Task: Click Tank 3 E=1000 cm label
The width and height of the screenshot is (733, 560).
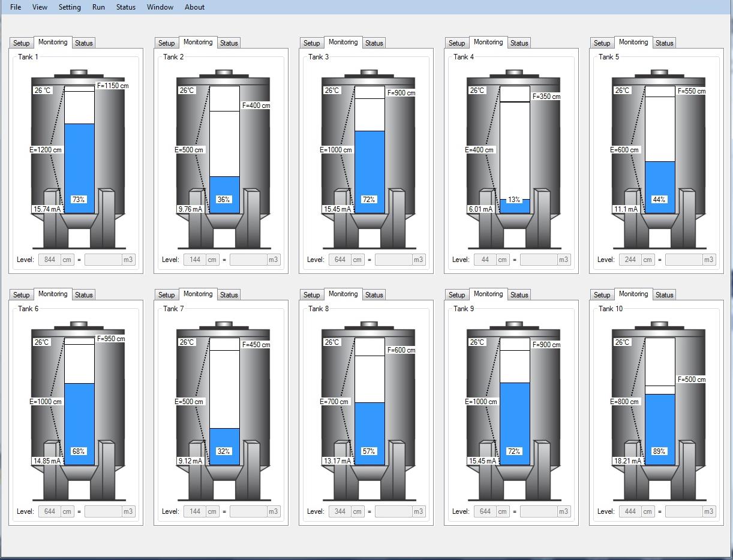Action: (337, 150)
